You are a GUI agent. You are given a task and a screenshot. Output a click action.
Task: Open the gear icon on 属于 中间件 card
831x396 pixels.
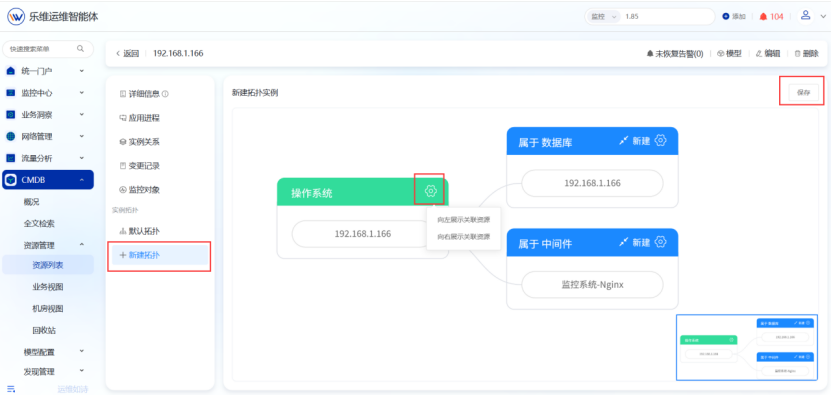coord(660,242)
